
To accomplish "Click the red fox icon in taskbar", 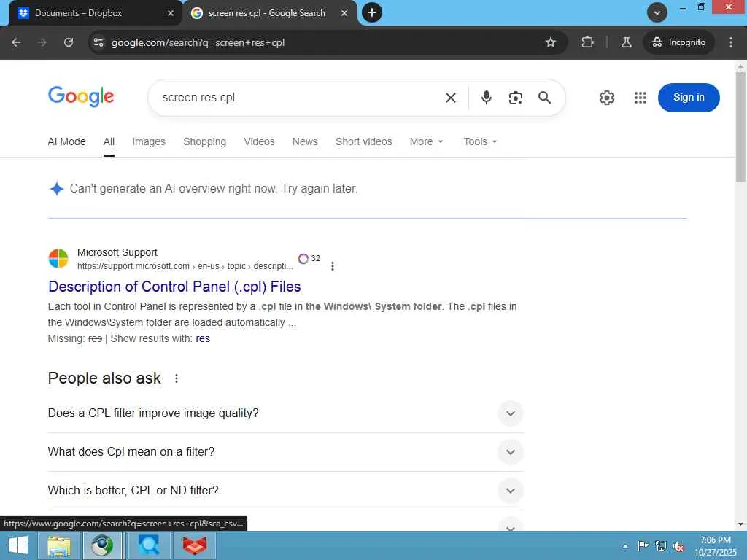I will click(x=195, y=545).
